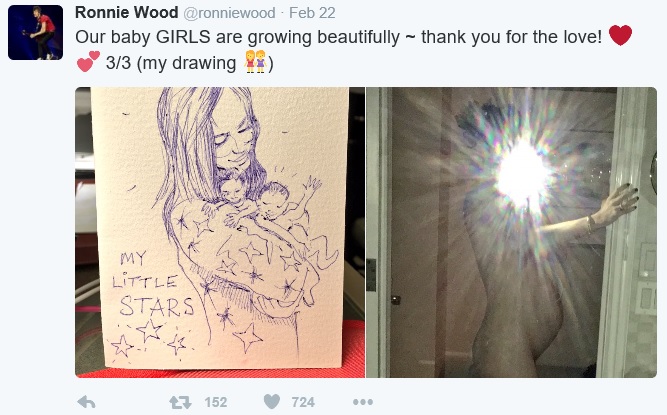Viewport: 667px width, 415px height.
Task: Retweet this tweet using the retweet icon
Action: click(x=179, y=402)
